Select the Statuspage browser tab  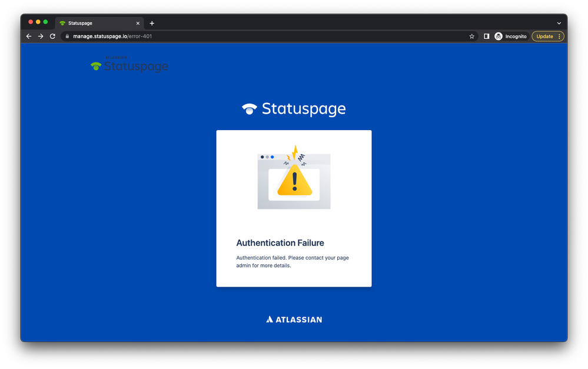click(x=99, y=24)
